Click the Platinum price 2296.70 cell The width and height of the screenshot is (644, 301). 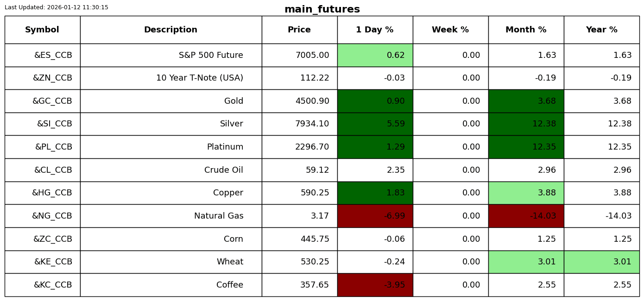pyautogui.click(x=299, y=147)
